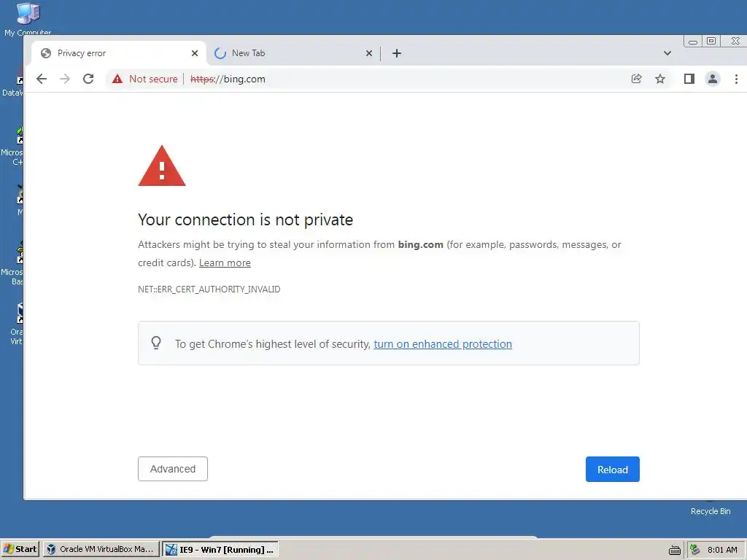The height and width of the screenshot is (560, 747).
Task: Open a new tab with plus button
Action: click(x=396, y=53)
